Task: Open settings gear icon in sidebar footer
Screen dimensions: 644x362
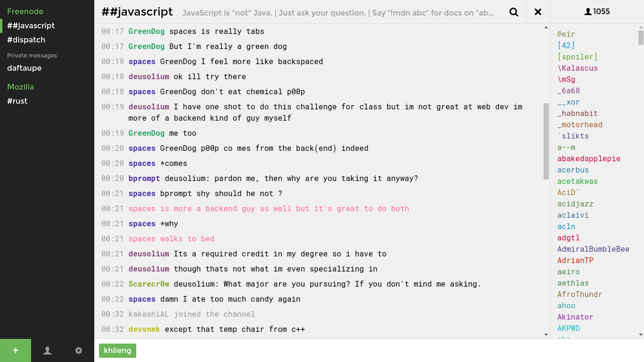Action: pos(79,350)
